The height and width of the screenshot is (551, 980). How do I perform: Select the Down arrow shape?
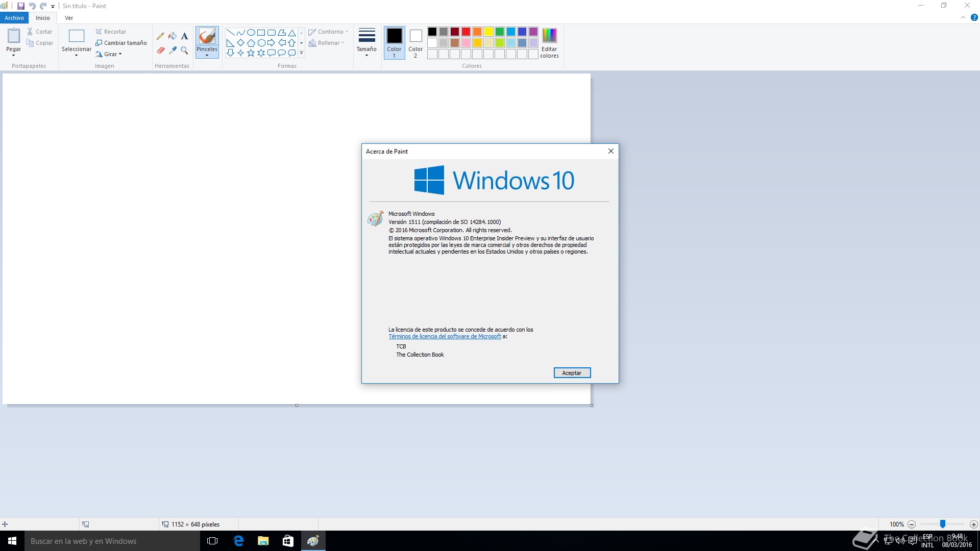230,53
